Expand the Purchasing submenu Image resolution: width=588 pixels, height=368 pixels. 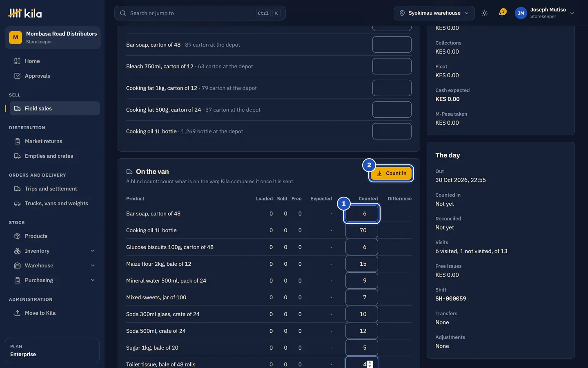pyautogui.click(x=93, y=280)
